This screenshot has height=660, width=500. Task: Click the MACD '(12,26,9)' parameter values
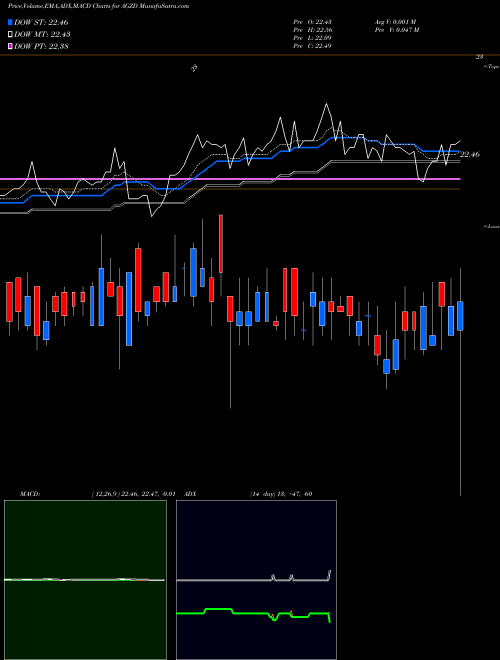click(x=133, y=494)
